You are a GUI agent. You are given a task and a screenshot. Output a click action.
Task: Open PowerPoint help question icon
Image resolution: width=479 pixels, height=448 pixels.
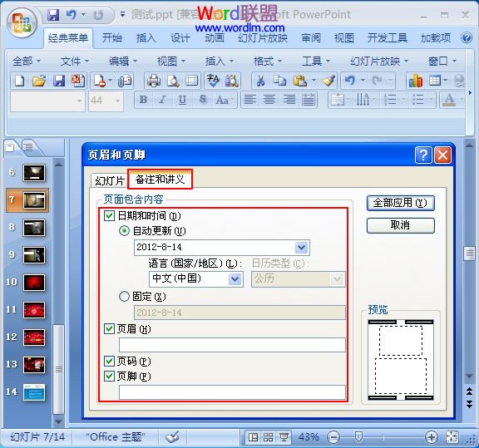467,38
